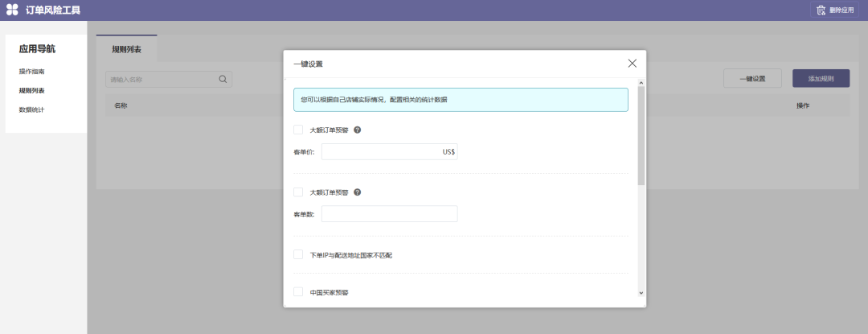Open 操作指南 in the sidebar navigation
868x334 pixels.
(32, 72)
